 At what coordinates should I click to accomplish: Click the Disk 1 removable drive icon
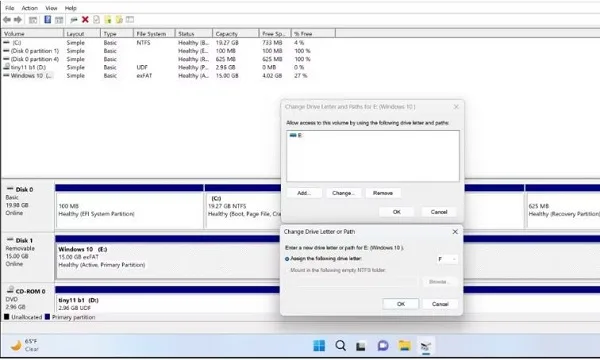coord(10,240)
